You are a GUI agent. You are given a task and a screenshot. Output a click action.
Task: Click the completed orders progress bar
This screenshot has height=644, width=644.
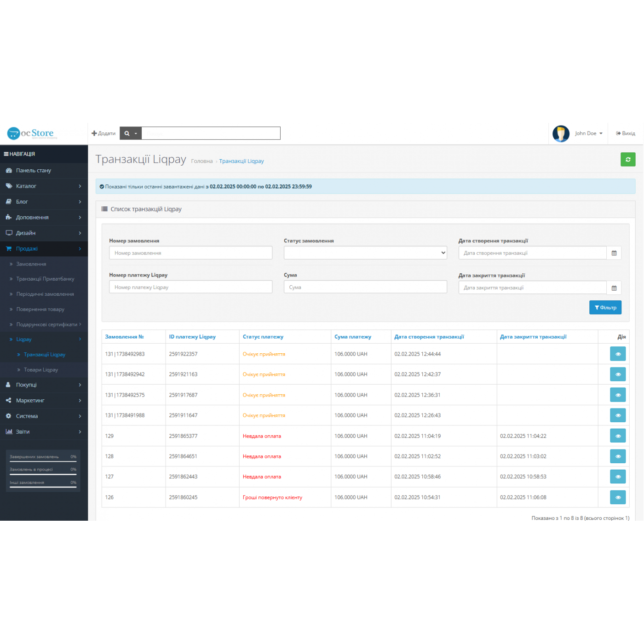43,461
